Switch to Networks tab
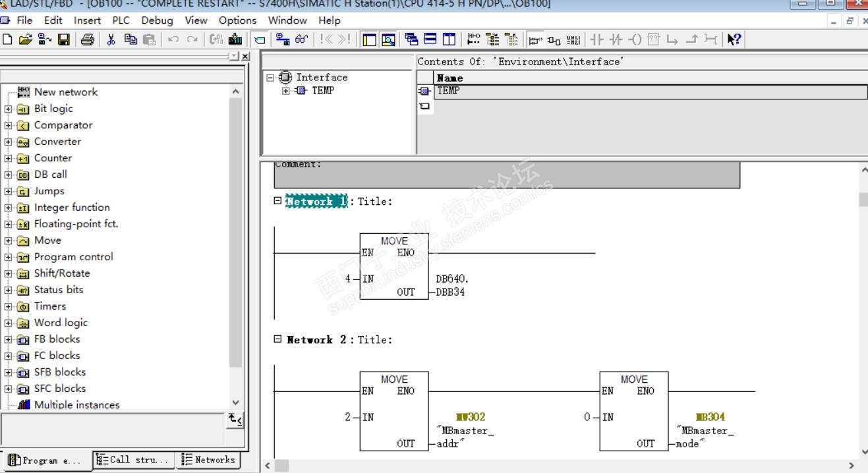The width and height of the screenshot is (868, 473). click(x=208, y=460)
